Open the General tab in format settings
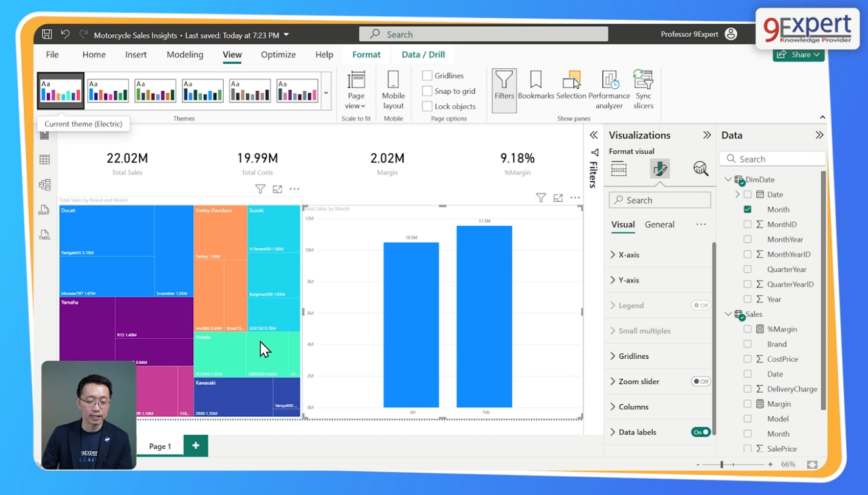 [x=658, y=224]
